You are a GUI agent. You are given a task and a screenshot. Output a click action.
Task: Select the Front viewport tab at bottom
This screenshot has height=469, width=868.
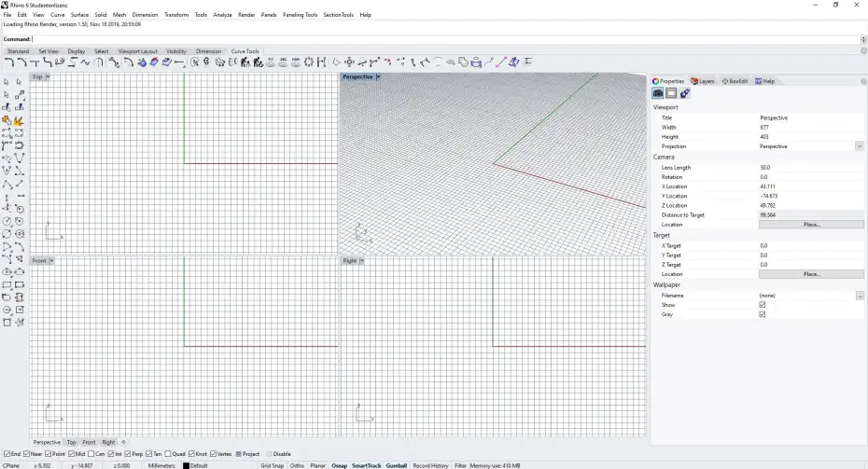pyautogui.click(x=89, y=443)
